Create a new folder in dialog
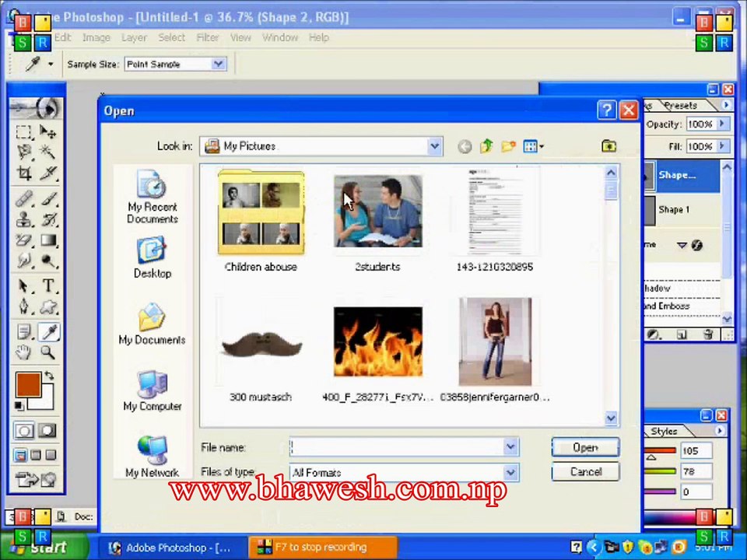Viewport: 747px width, 560px height. tap(508, 146)
